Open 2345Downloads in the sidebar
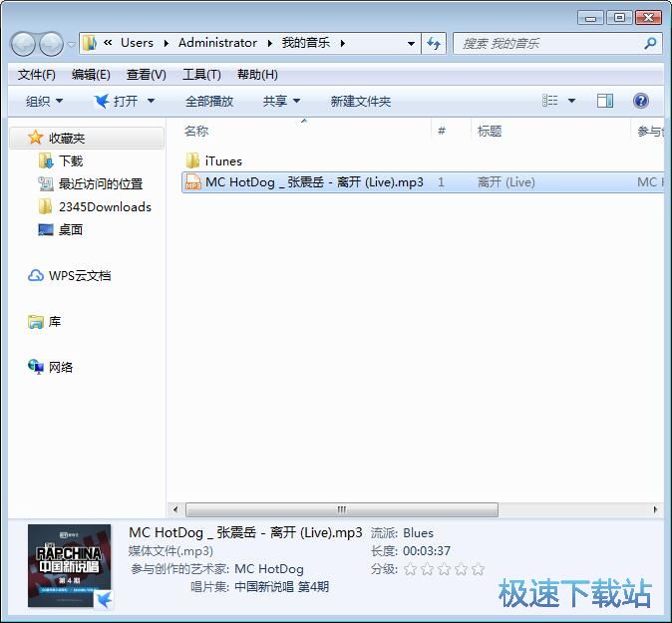Screen dimensions: 672x623 pos(105,207)
